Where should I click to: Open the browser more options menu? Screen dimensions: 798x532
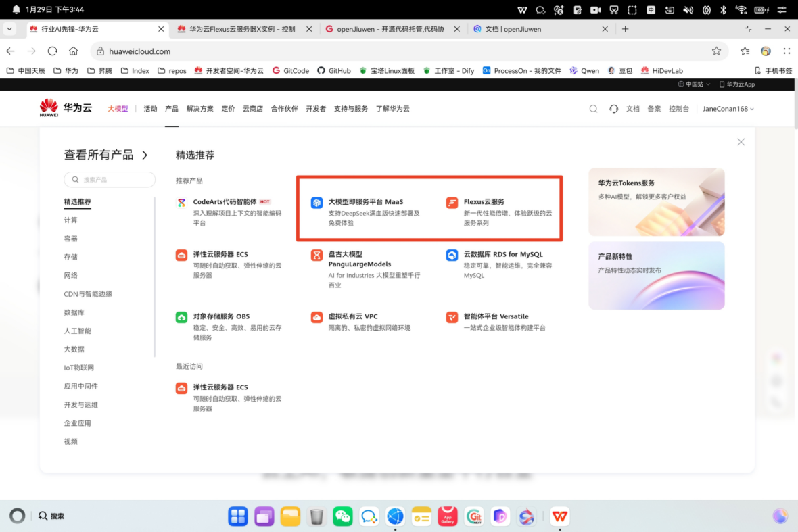click(787, 51)
